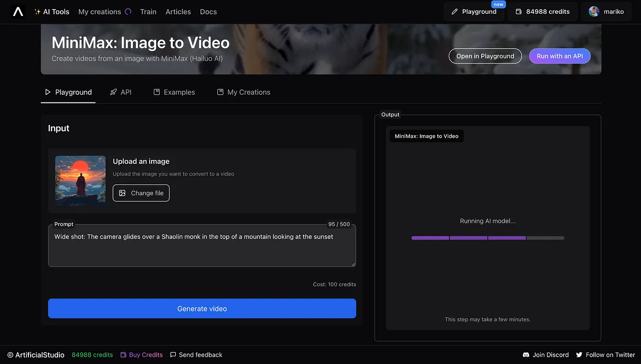Image resolution: width=641 pixels, height=364 pixels.
Task: Click the uploaded monk sunset thumbnail
Action: pyautogui.click(x=81, y=181)
